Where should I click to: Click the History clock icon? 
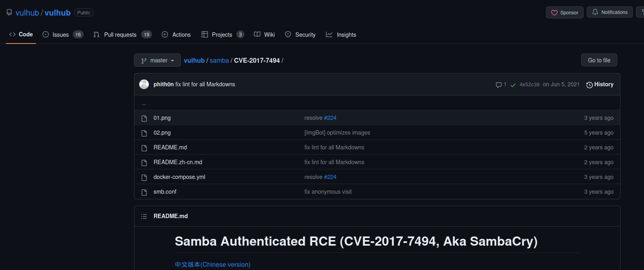click(590, 85)
